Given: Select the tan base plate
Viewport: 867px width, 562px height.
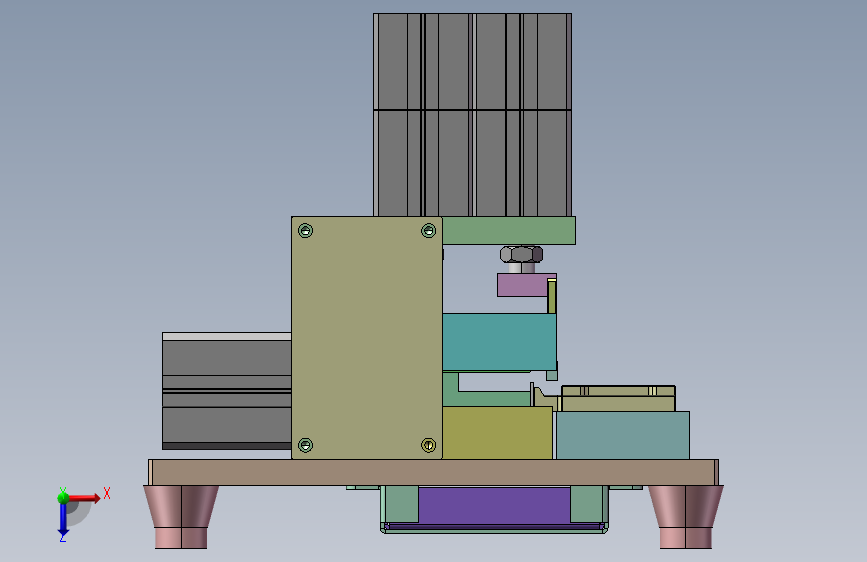Looking at the screenshot, I should point(434,472).
